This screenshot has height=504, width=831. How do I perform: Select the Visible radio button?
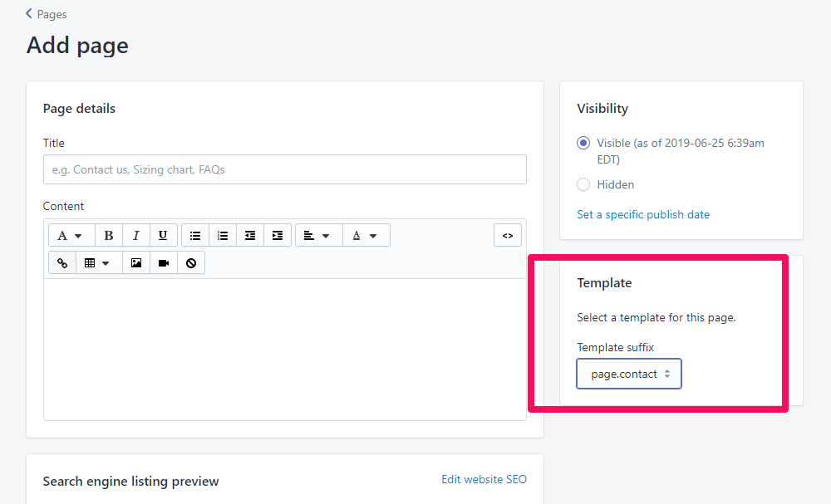click(583, 143)
